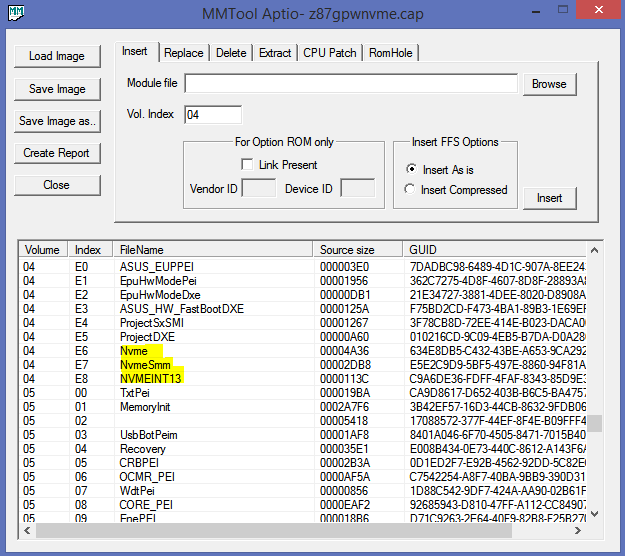Select the ProjectSxSMI row
The height and width of the screenshot is (556, 625).
tap(303, 322)
